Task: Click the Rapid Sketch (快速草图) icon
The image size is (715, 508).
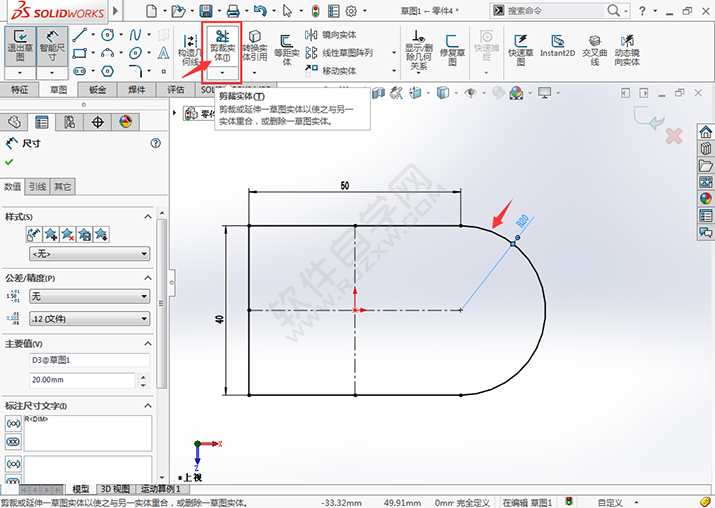Action: pos(520,46)
